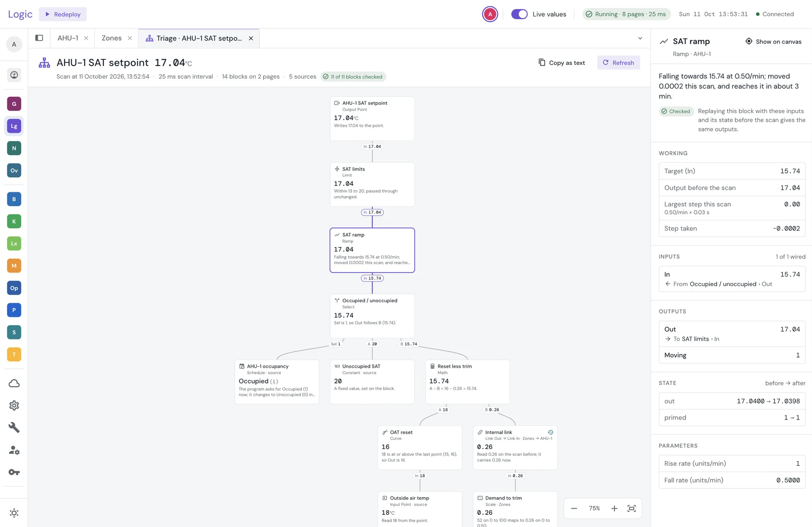This screenshot has width=812, height=527.
Task: Follow the To SAT limits link
Action: coord(692,339)
